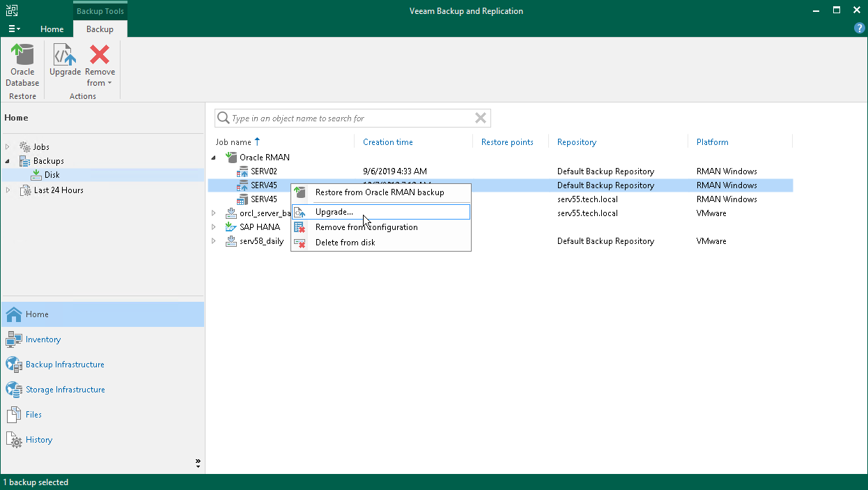Go to the Storage Infrastructure view
Screen dimensions: 868x490
65,390
